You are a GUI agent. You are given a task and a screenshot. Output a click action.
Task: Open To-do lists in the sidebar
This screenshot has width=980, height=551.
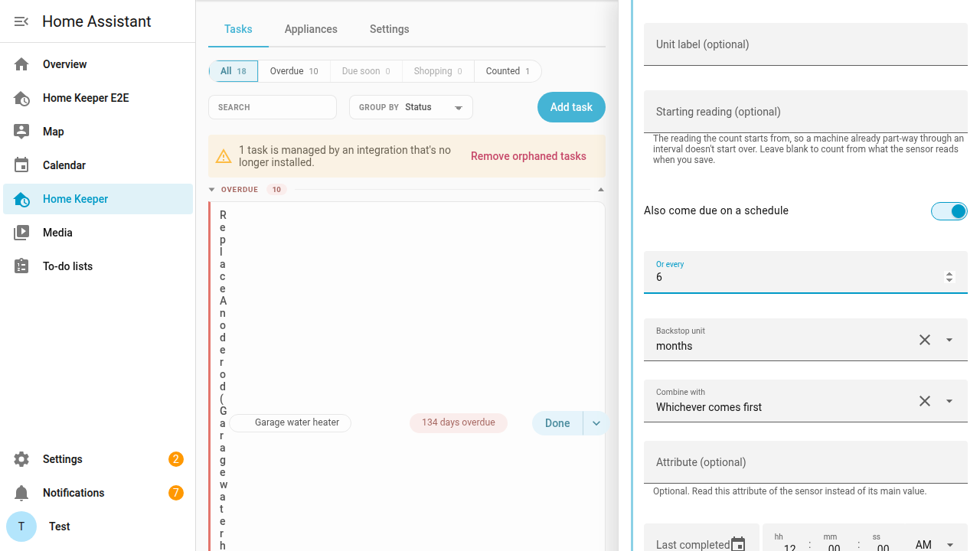pos(98,266)
